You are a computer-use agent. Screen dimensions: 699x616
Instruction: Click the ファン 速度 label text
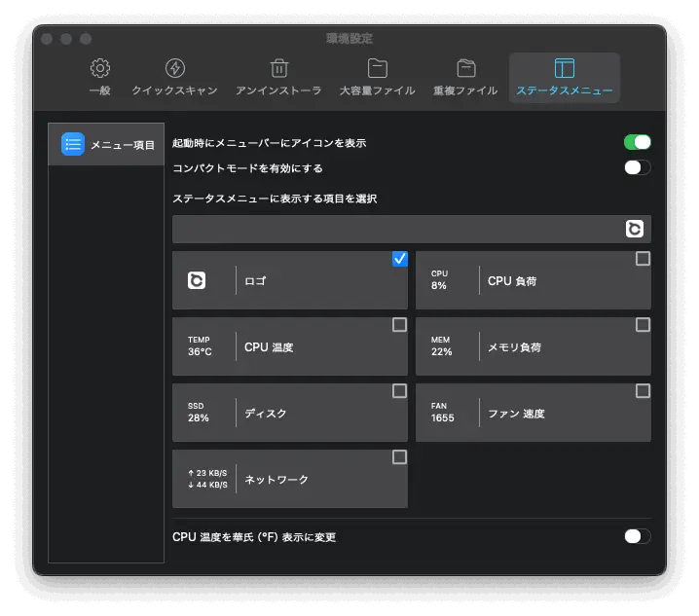pos(516,414)
